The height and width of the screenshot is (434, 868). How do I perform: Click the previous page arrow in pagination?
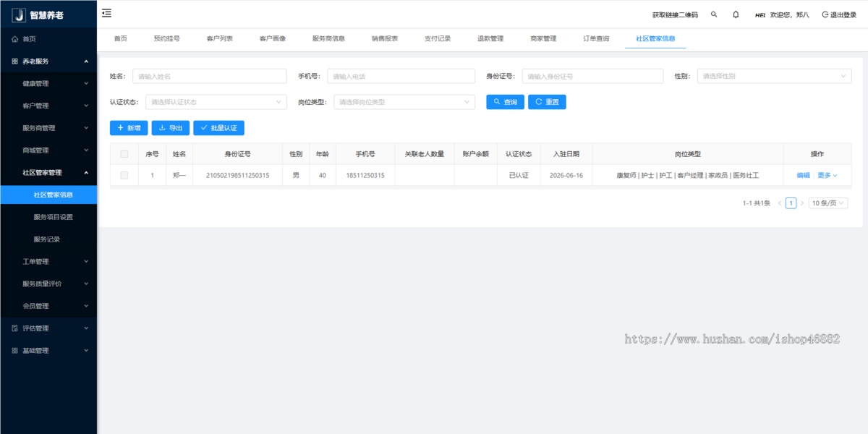pos(780,203)
